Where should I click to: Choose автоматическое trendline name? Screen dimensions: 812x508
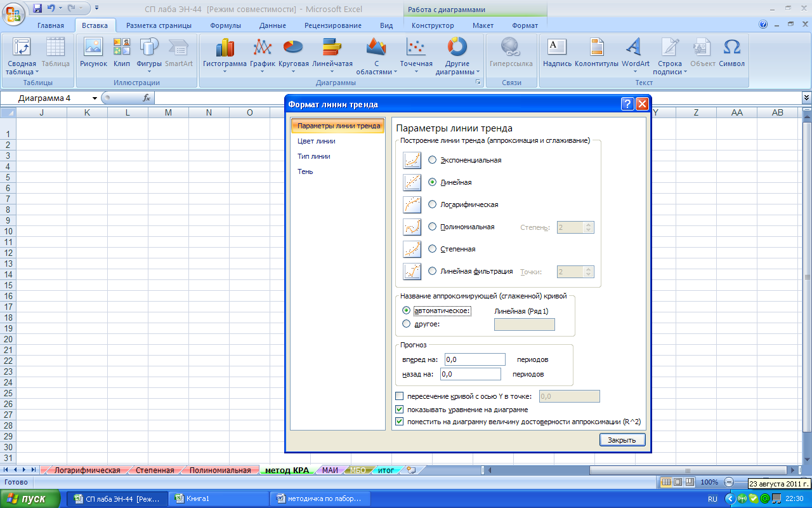[x=406, y=311]
